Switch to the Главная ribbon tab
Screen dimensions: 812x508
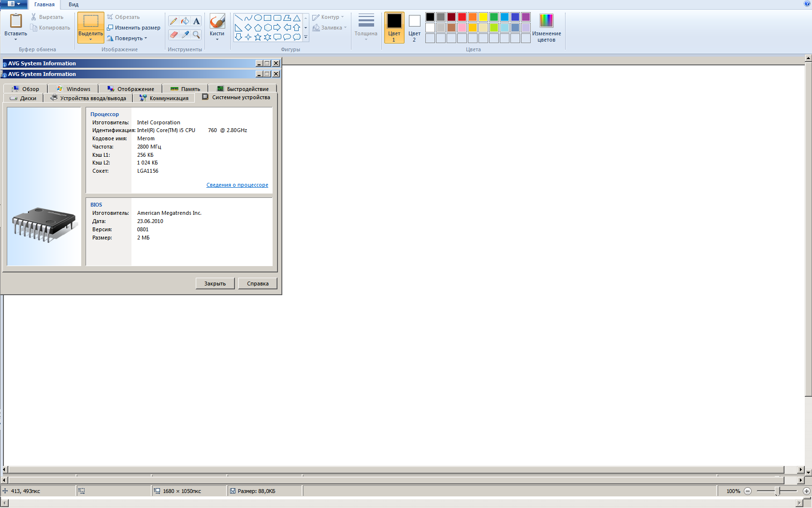pyautogui.click(x=44, y=4)
